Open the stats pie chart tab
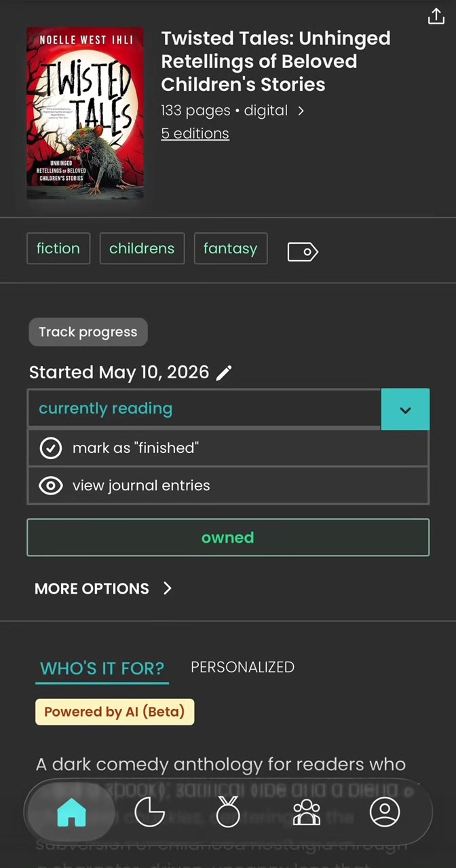Image resolution: width=456 pixels, height=868 pixels. 149,812
